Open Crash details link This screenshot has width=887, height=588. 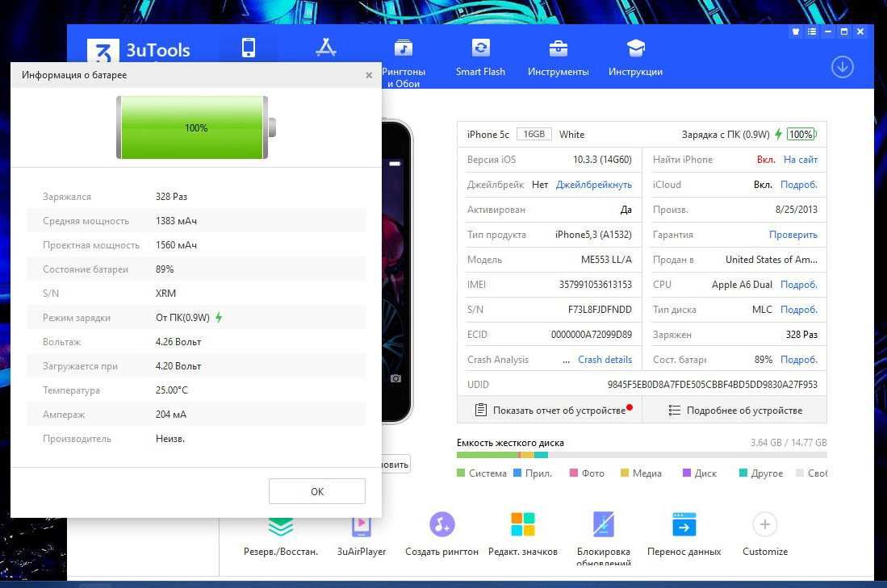(605, 360)
